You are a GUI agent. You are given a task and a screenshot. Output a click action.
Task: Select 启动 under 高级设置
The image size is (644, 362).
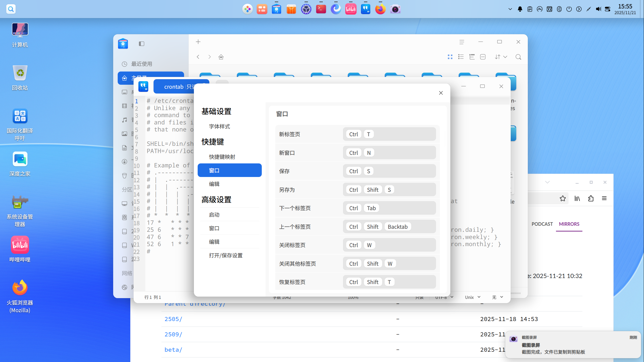[214, 215]
